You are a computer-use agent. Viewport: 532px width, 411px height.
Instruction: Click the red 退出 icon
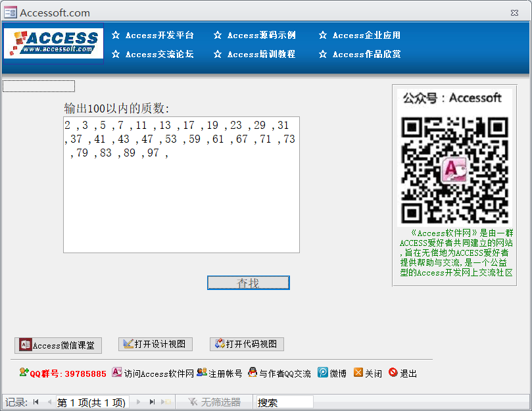pos(393,372)
